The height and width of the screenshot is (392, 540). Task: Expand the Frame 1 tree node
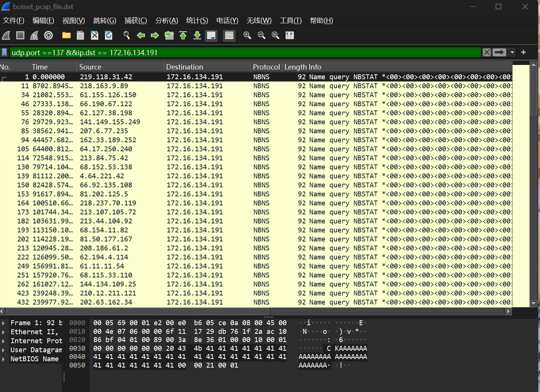tap(3, 323)
